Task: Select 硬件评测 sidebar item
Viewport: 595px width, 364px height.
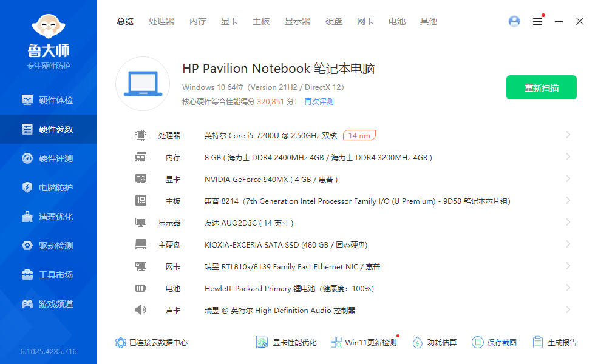Action: [49, 158]
